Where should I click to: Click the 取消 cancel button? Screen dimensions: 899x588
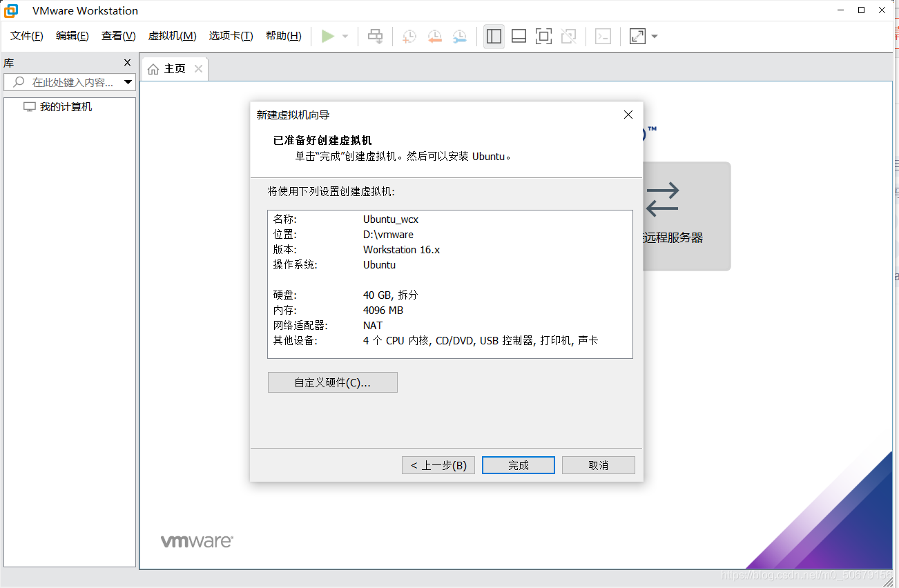click(599, 465)
